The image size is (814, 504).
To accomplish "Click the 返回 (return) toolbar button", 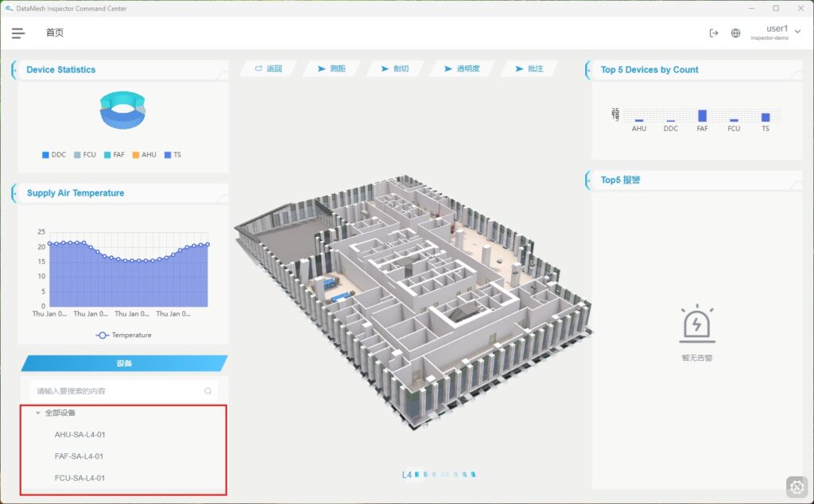I will pos(269,69).
